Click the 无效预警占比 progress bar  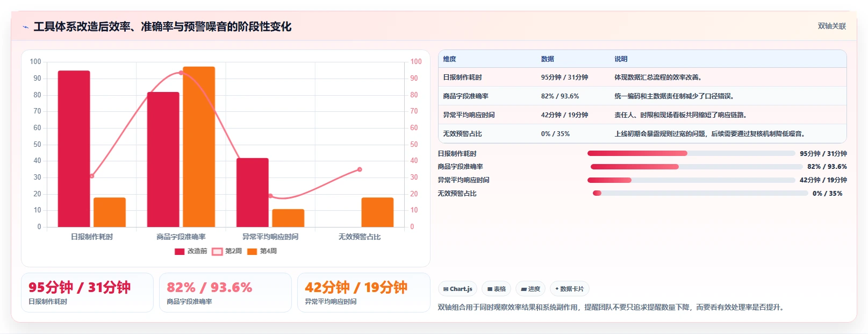[x=700, y=193]
